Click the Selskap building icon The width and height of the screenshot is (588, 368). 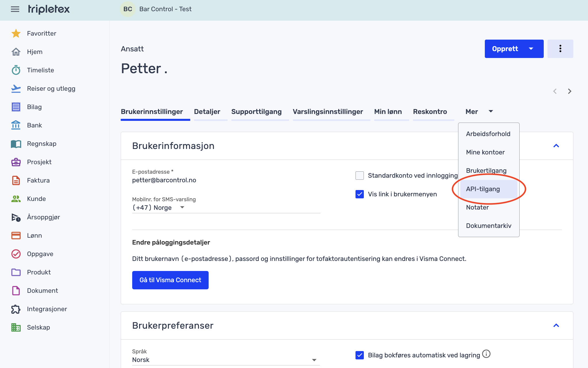(16, 327)
